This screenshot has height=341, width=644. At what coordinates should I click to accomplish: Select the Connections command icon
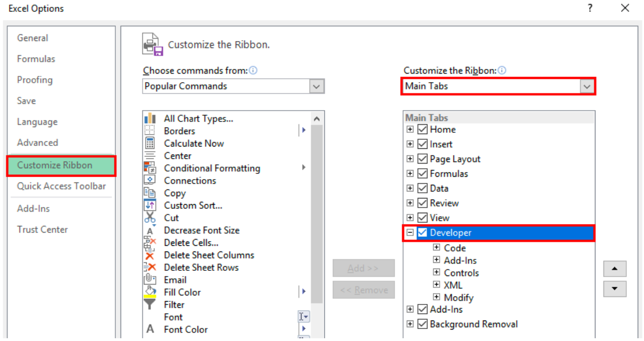coord(150,180)
